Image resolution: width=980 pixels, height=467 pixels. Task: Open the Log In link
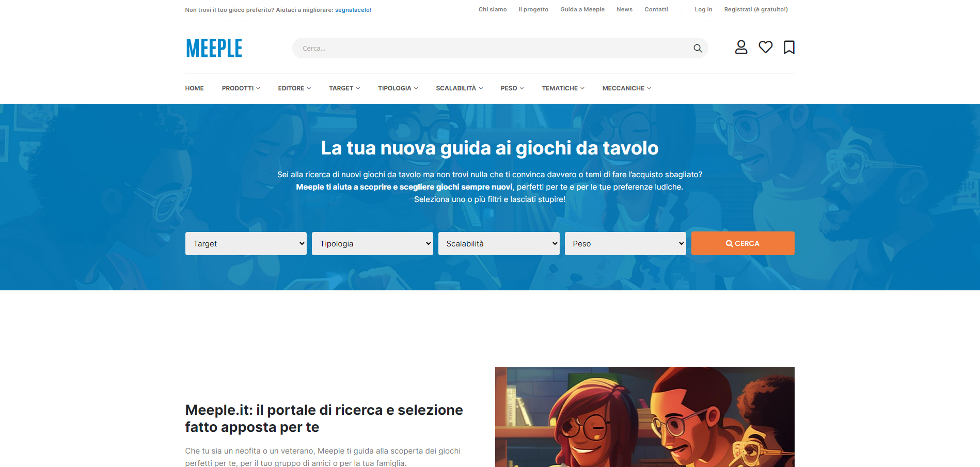coord(703,9)
